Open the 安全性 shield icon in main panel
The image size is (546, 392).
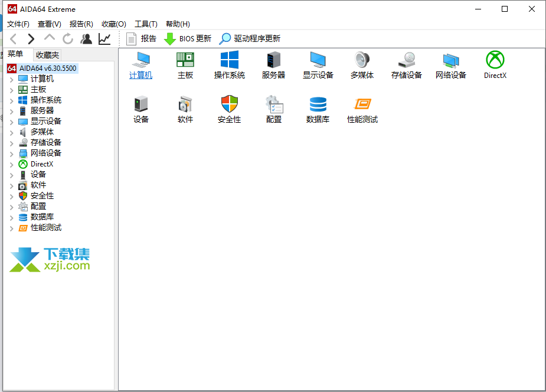230,109
